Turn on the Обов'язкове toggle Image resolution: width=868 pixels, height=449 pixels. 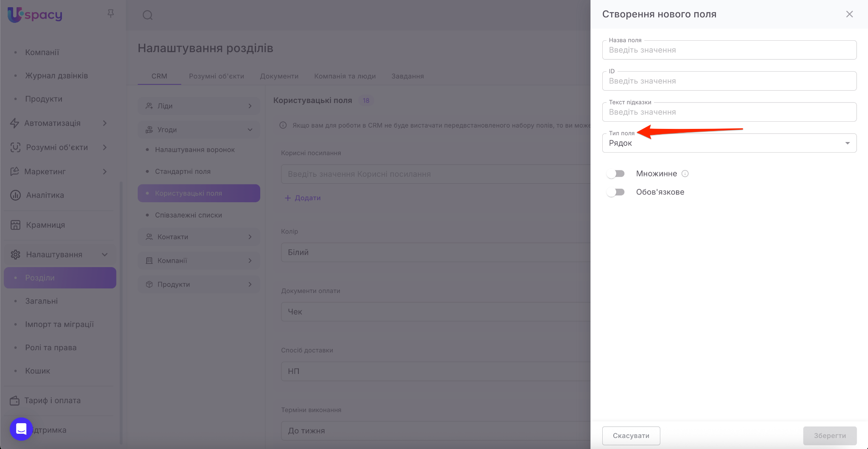coord(615,192)
